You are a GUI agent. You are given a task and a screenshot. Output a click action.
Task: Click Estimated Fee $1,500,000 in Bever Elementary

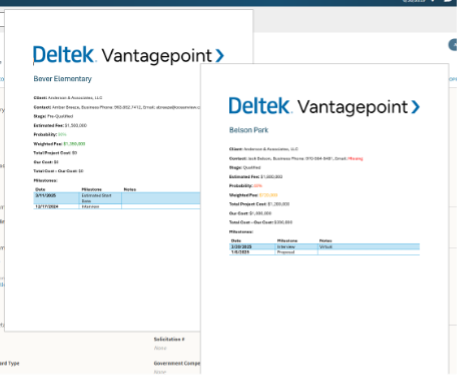point(60,125)
